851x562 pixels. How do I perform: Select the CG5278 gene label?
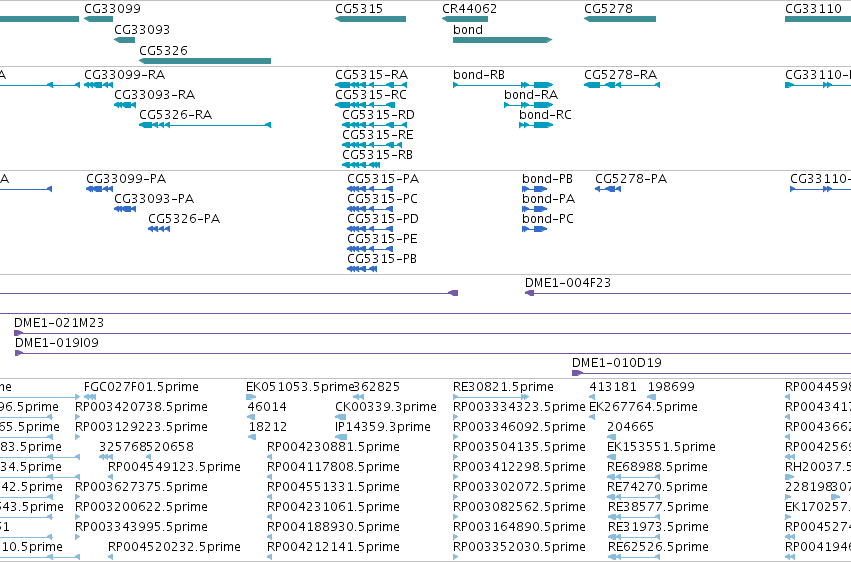(608, 9)
